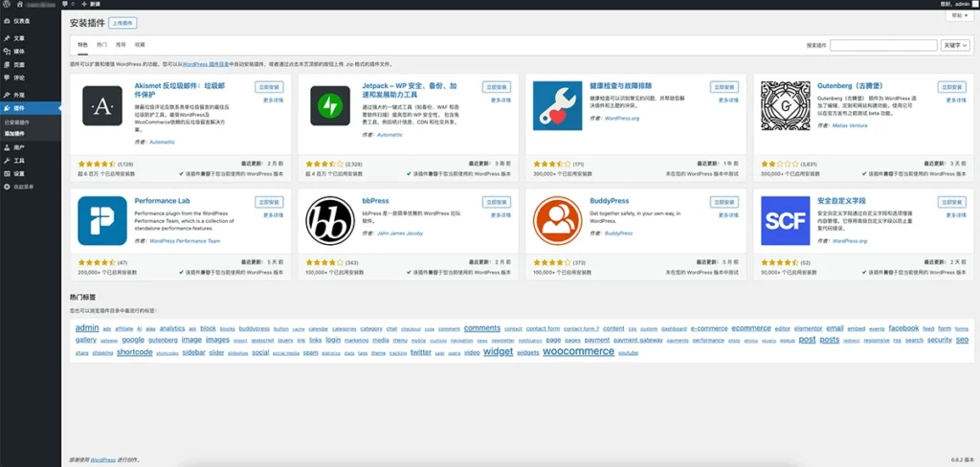This screenshot has width=980, height=467.
Task: Click the woocommerce tag
Action: pos(578,351)
